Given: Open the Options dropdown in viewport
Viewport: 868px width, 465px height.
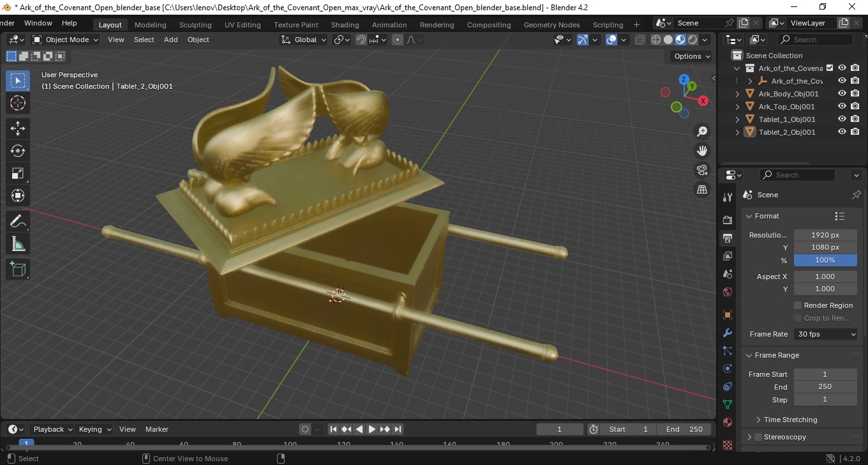Looking at the screenshot, I should [692, 56].
